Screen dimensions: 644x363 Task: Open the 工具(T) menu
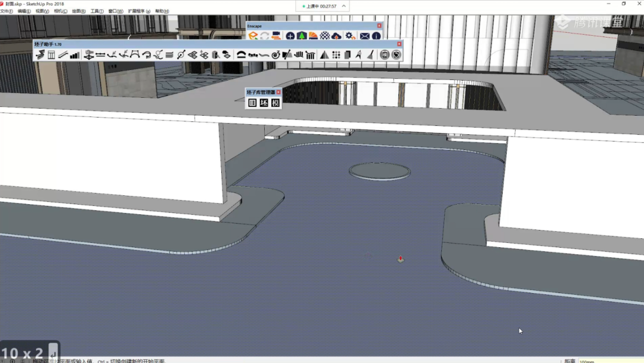pyautogui.click(x=97, y=11)
